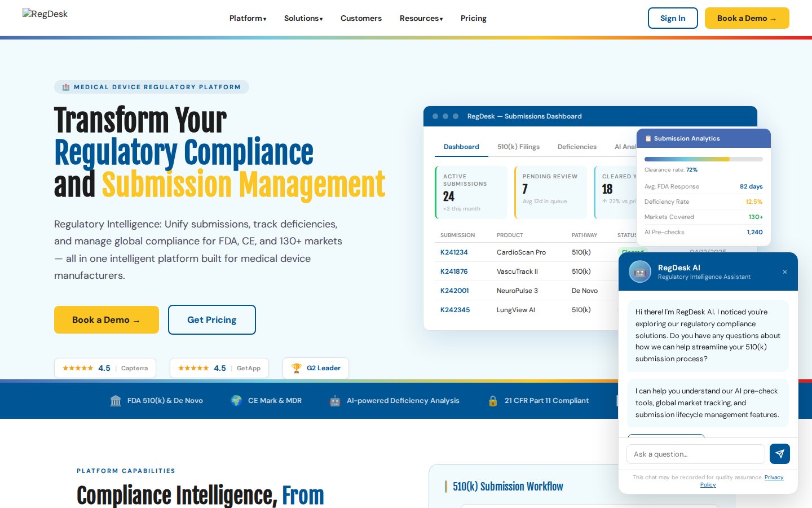The image size is (812, 508).
Task: Click the Ask a question input field
Action: [696, 454]
